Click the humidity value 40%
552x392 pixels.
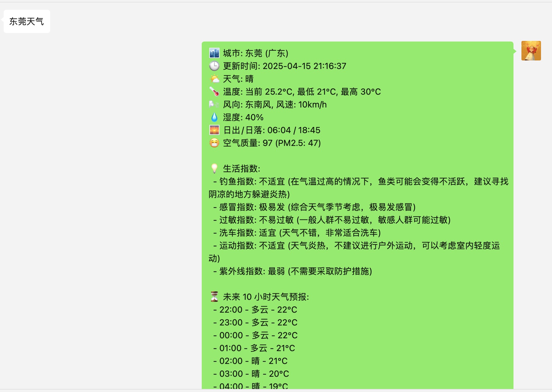[x=254, y=117]
